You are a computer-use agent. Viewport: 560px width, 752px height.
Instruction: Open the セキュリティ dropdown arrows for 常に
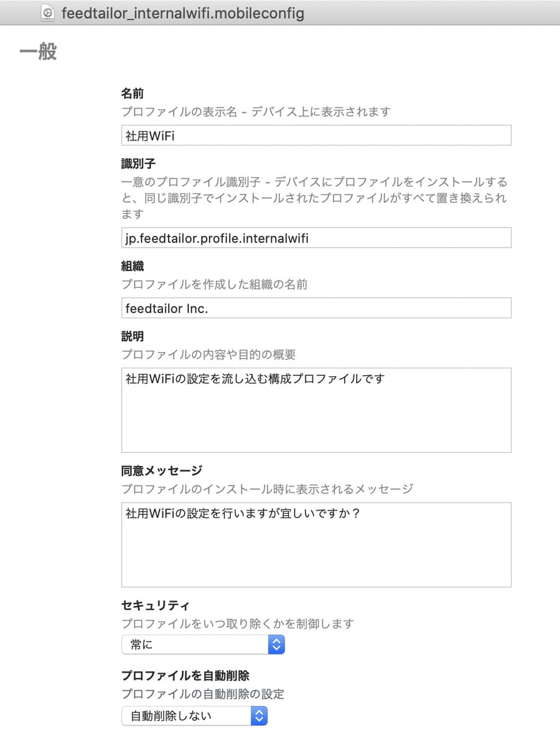(x=276, y=644)
